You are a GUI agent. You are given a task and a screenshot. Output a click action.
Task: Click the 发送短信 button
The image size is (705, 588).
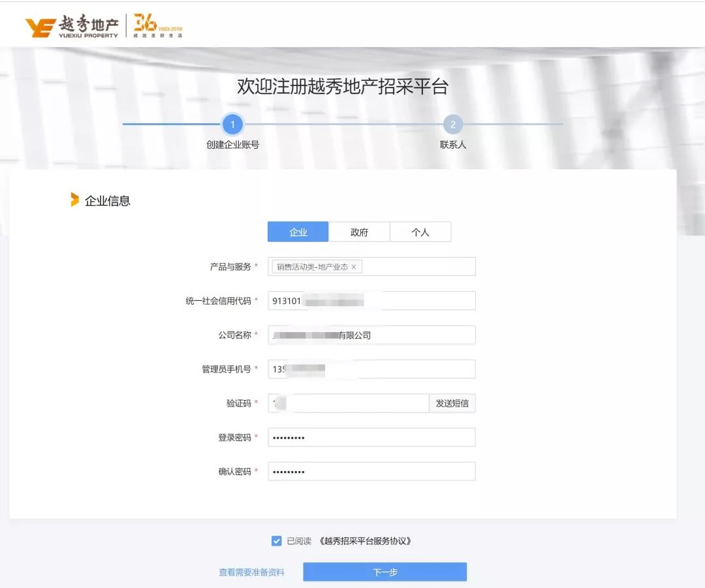(452, 403)
